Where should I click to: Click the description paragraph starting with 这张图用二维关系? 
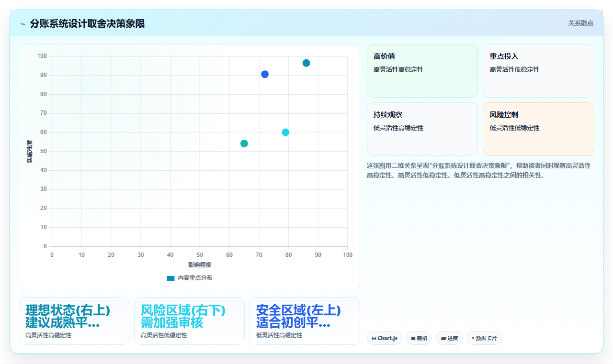(x=479, y=170)
